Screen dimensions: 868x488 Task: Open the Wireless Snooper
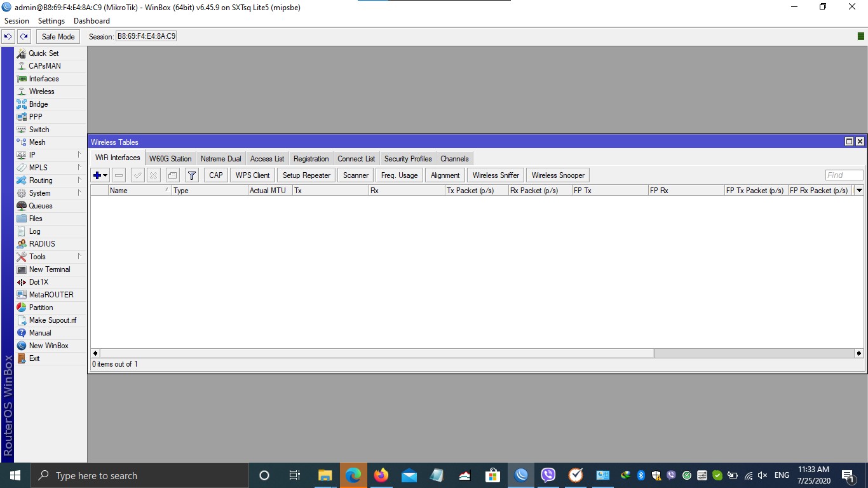558,175
